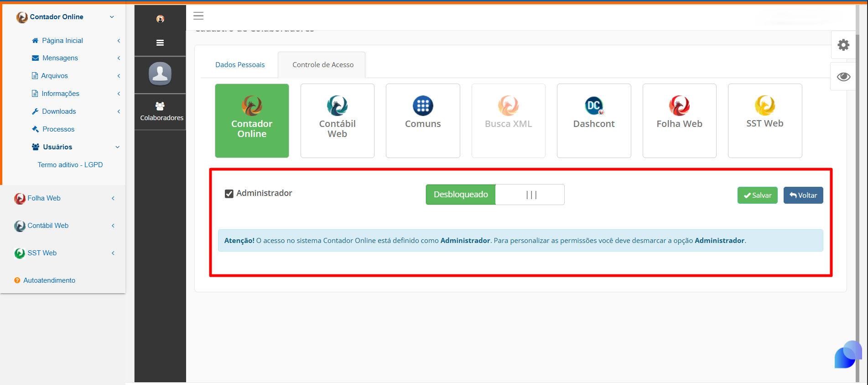868x385 pixels.
Task: Toggle the top bar hamburger menu
Action: click(x=198, y=16)
